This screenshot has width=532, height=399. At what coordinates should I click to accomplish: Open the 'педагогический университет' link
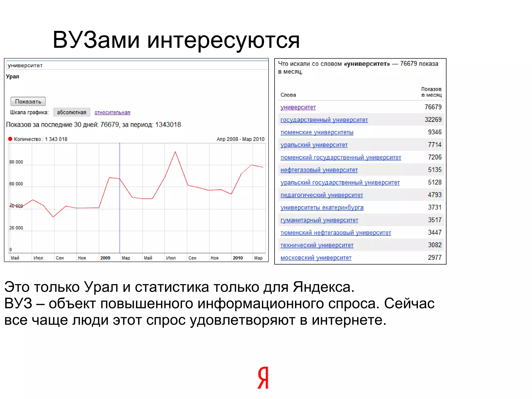[322, 195]
